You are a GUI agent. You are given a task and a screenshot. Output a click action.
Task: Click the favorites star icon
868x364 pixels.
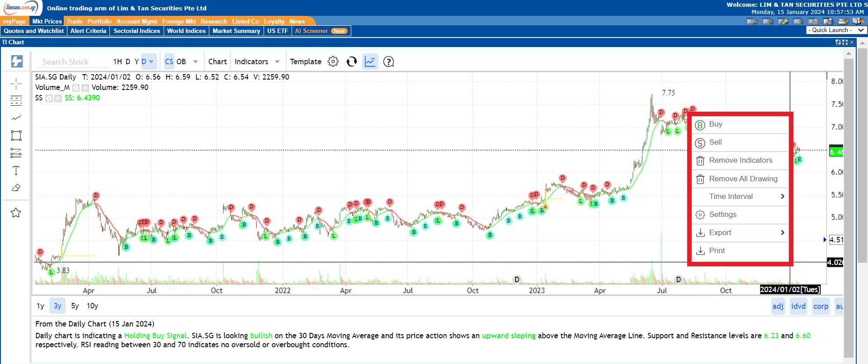tap(16, 213)
